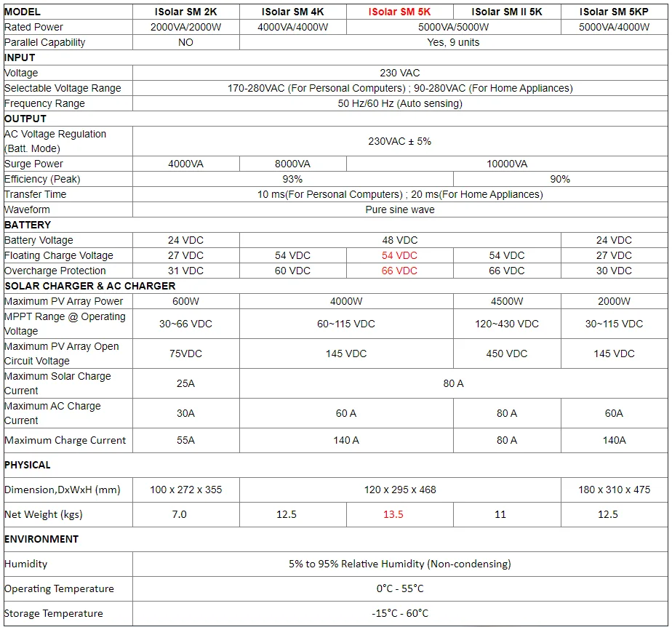Select the BATTERY section heading
Image resolution: width=672 pixels, height=627 pixels.
pos(28,225)
